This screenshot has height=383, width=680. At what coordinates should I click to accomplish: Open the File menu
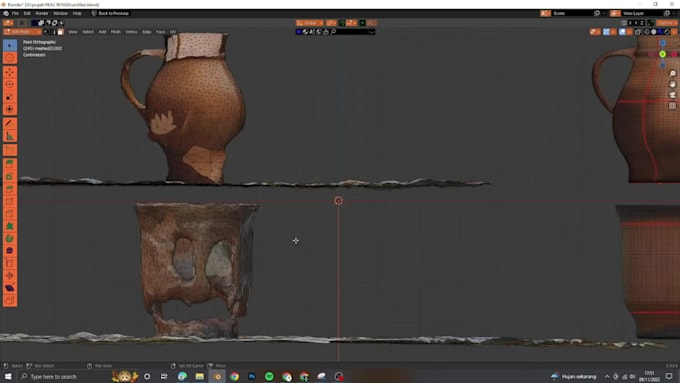pyautogui.click(x=15, y=13)
